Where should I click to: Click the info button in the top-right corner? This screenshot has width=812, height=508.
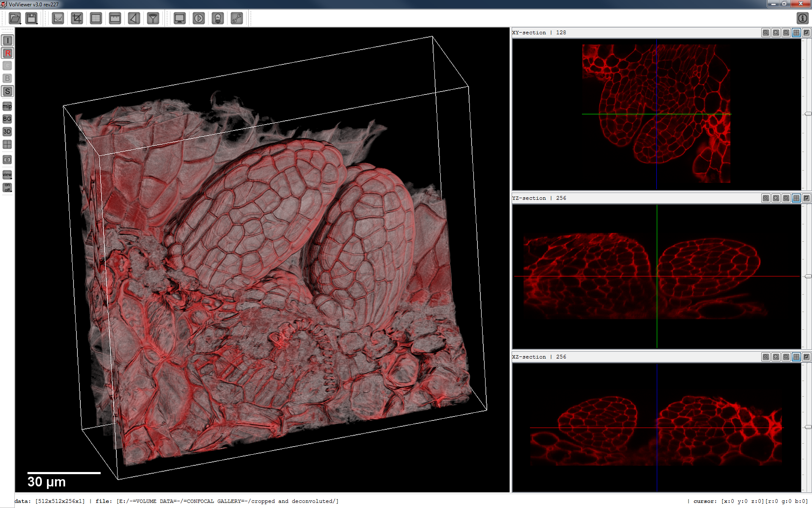click(x=802, y=18)
